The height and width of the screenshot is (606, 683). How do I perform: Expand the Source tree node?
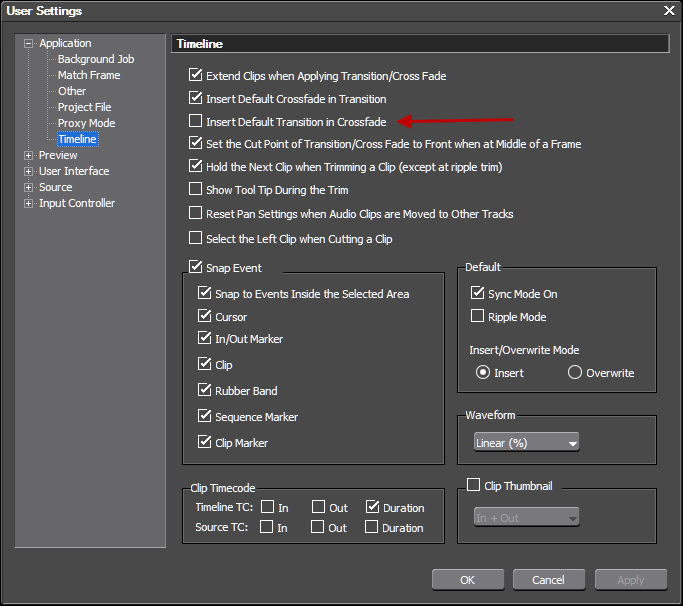point(29,187)
